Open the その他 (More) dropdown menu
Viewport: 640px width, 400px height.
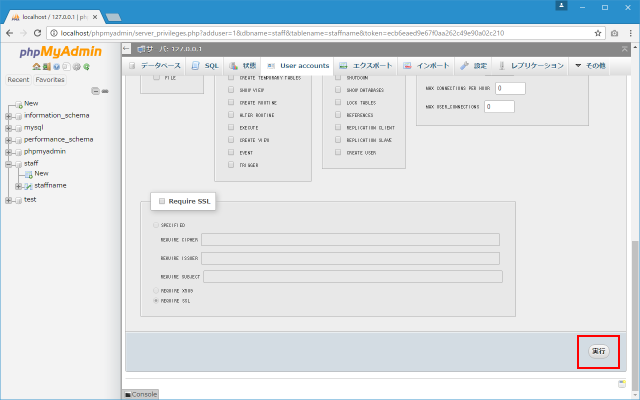click(589, 65)
